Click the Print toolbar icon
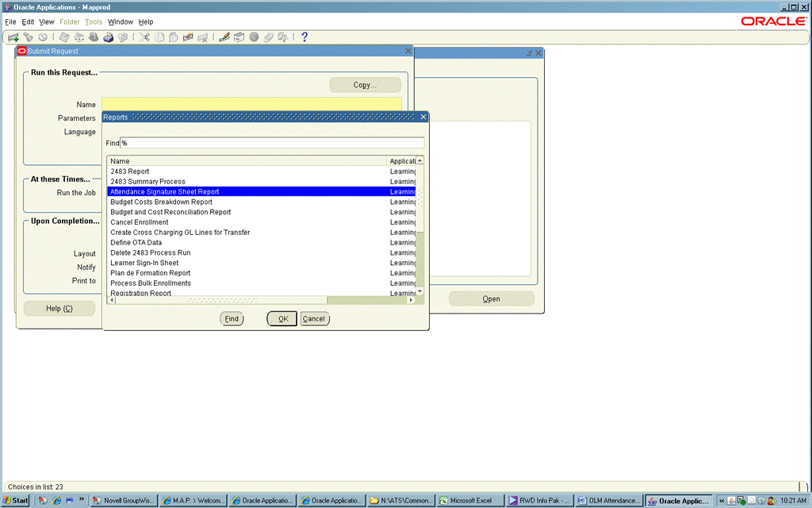Viewport: 812px width, 508px height. (108, 37)
